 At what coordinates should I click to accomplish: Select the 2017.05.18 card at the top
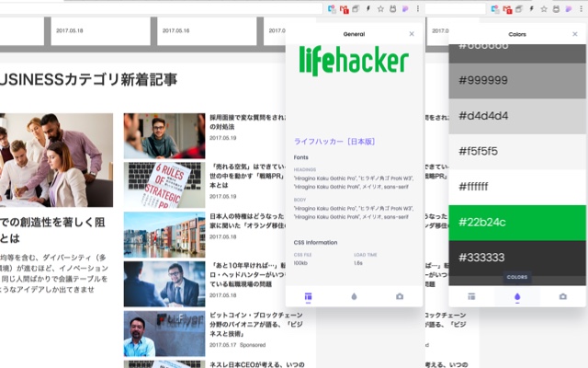(100, 30)
